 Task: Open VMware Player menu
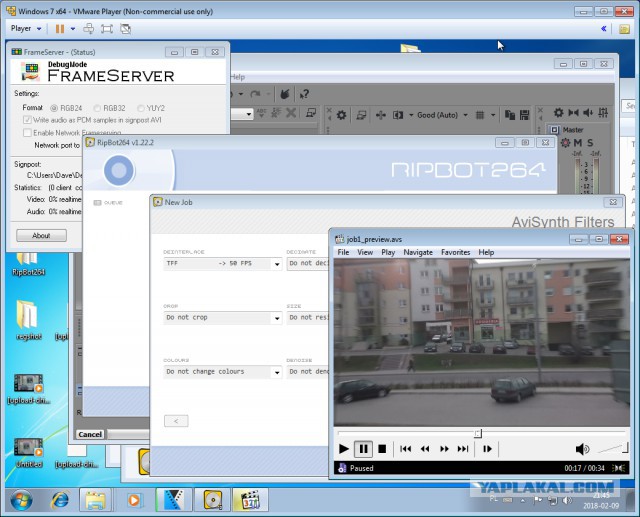click(26, 29)
